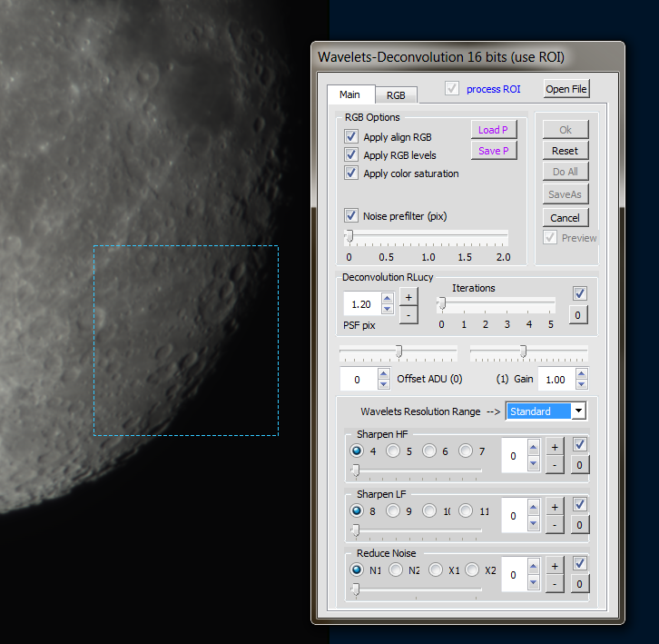The width and height of the screenshot is (659, 644).
Task: Click the Sharpen HF plus button
Action: point(555,447)
